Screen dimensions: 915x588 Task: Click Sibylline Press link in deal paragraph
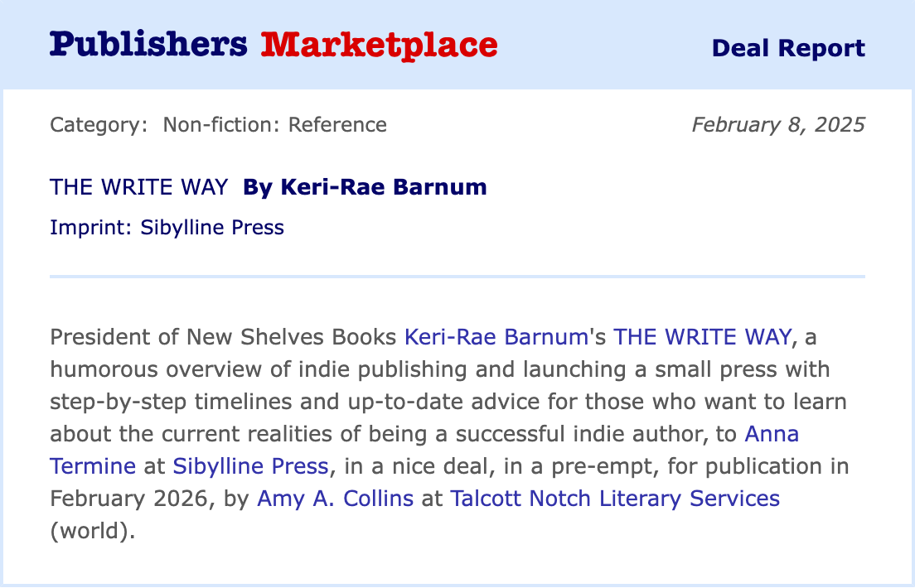point(250,465)
